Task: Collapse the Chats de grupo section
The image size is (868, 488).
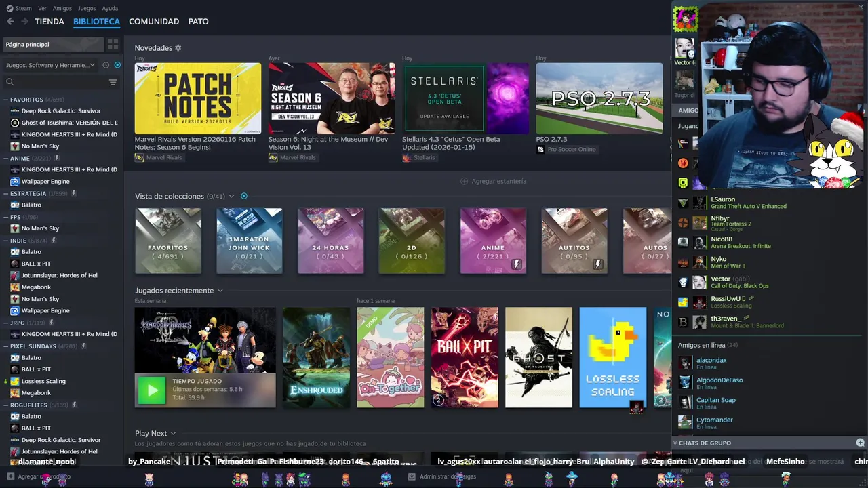Action: [x=675, y=443]
